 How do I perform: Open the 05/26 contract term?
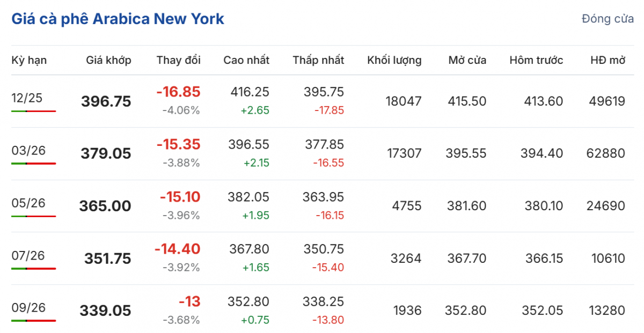coord(27,203)
